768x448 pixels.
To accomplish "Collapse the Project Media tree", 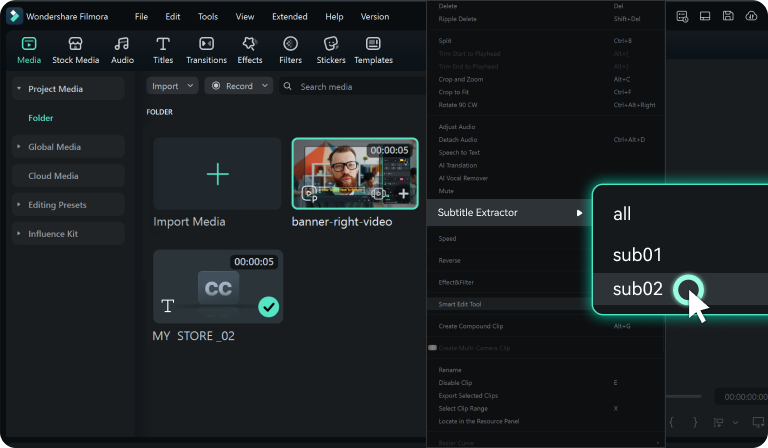I will point(19,89).
